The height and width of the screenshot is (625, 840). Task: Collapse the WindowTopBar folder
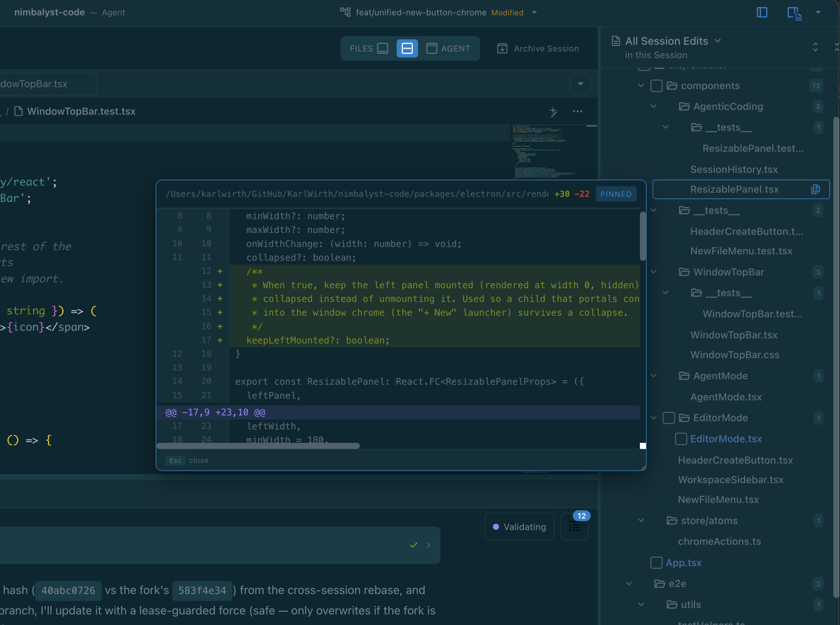pyautogui.click(x=653, y=272)
